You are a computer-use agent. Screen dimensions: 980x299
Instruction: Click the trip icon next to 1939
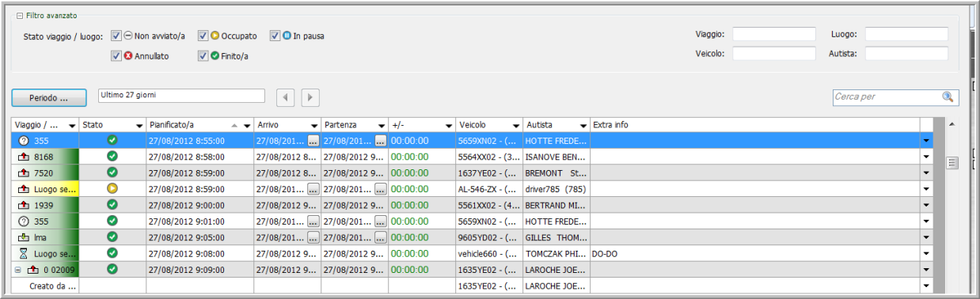coord(23,205)
